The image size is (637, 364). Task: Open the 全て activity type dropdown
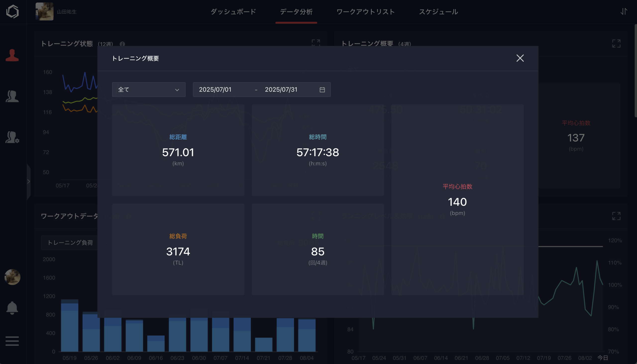(x=149, y=90)
